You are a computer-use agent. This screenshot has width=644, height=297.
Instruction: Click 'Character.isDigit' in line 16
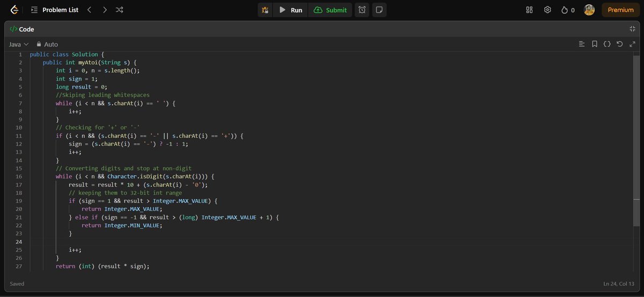point(135,176)
